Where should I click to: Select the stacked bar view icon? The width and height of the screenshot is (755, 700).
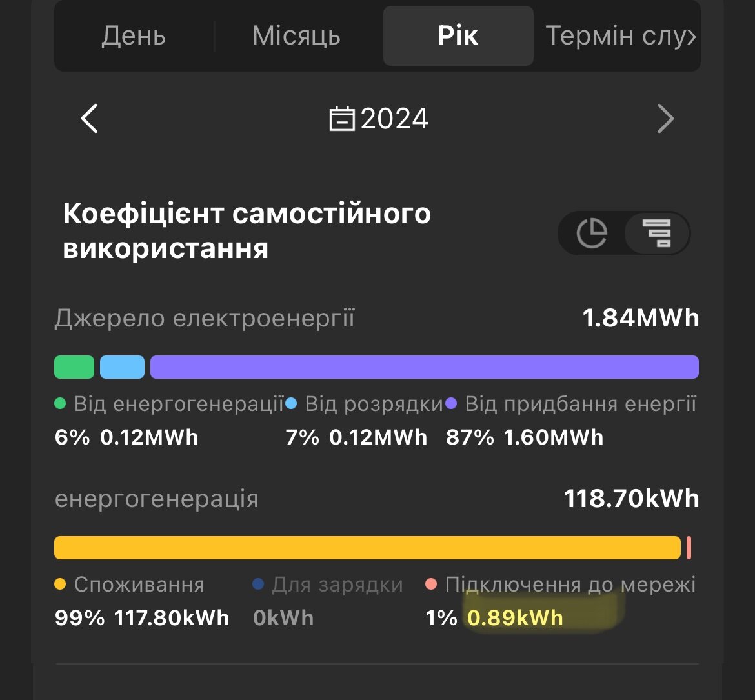tap(656, 233)
